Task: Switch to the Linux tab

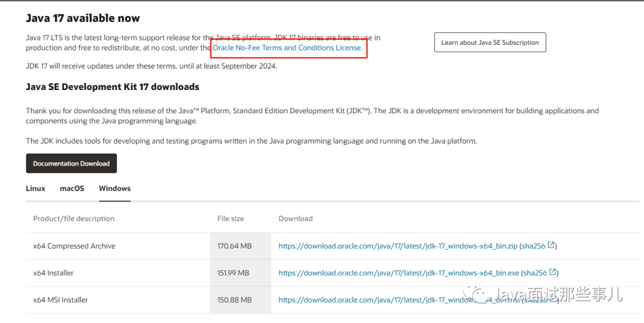Action: click(x=35, y=188)
